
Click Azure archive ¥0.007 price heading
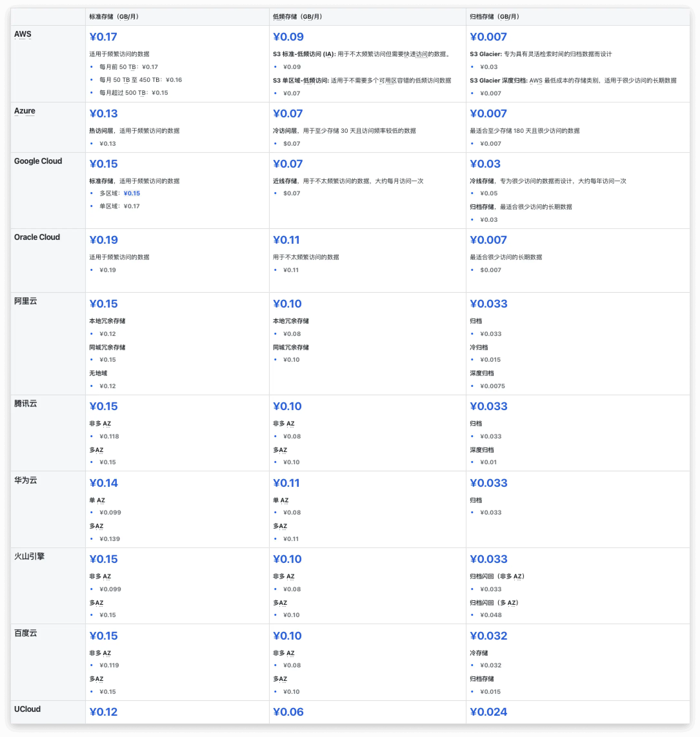(x=488, y=113)
